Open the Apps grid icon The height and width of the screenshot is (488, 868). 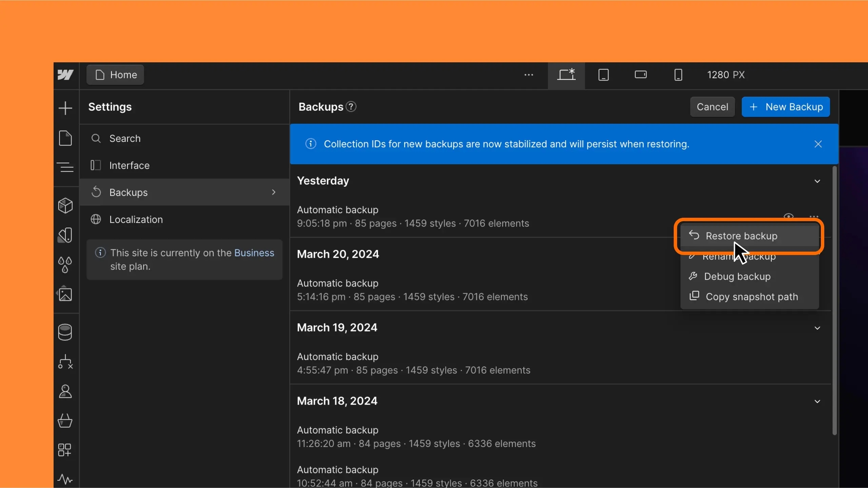pos(65,450)
